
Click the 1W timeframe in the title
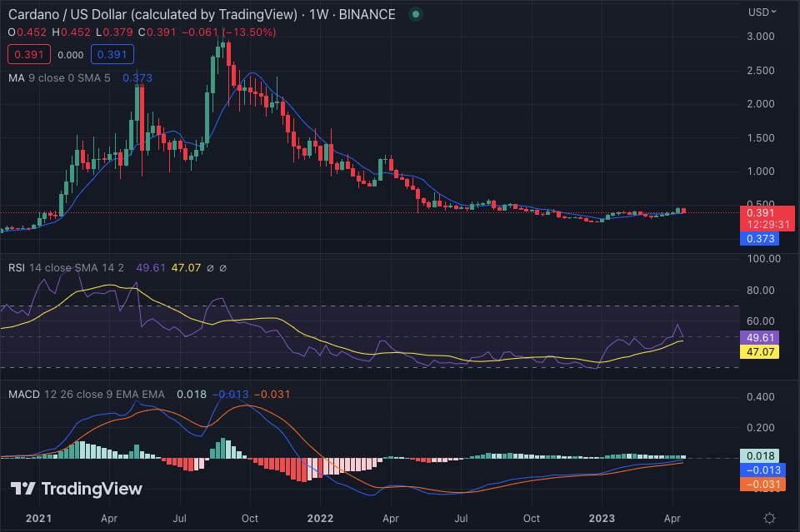tap(319, 14)
